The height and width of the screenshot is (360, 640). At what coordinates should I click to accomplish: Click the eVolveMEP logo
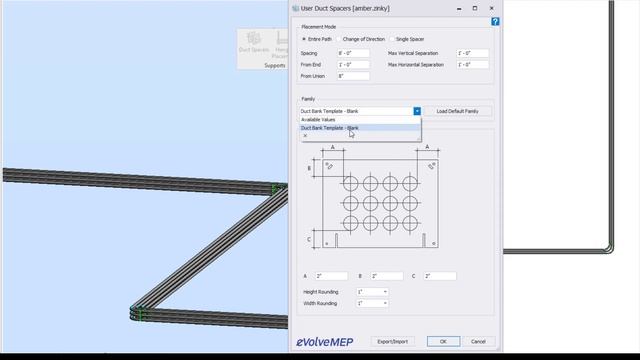[324, 342]
